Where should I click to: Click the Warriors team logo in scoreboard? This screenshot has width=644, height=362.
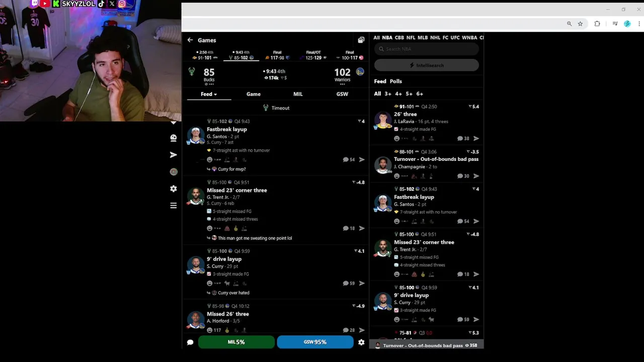(360, 72)
